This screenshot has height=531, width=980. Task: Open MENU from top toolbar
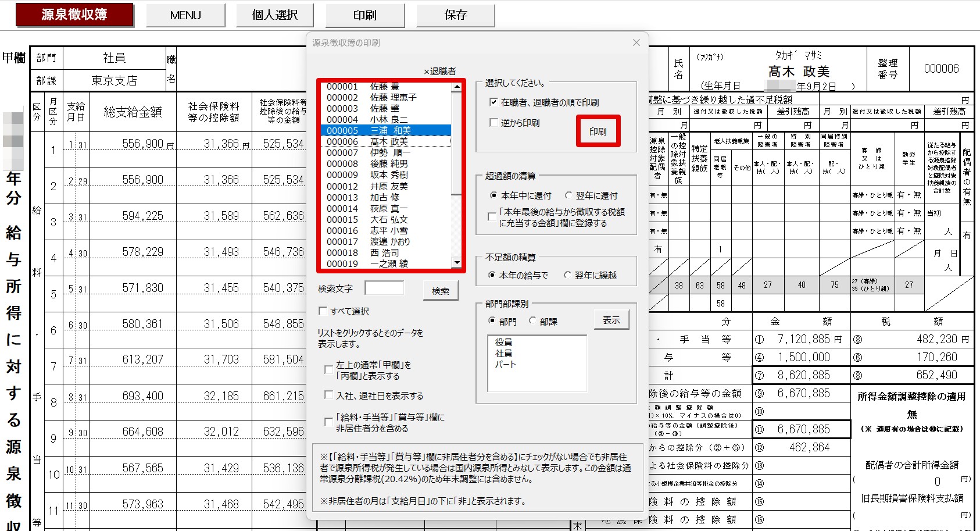coord(185,15)
